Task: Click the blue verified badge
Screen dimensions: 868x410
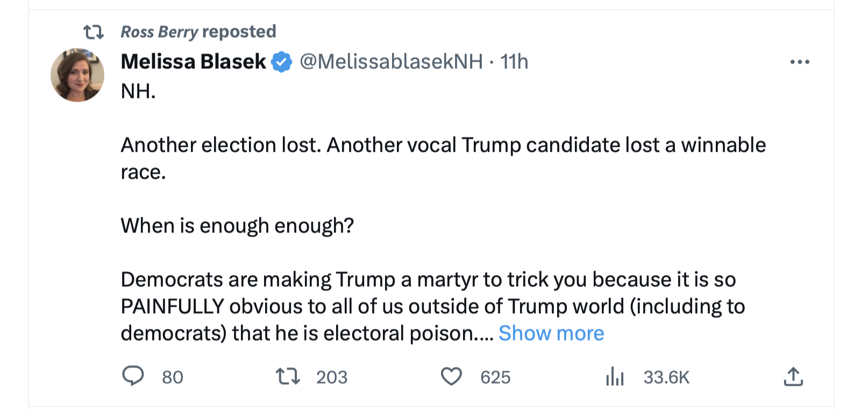Action: [281, 62]
